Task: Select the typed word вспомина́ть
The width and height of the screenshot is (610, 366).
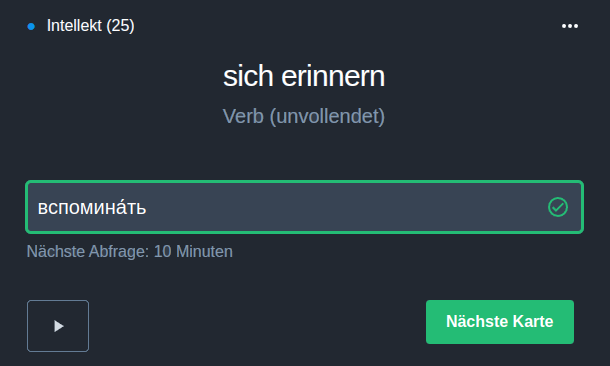Action: [x=92, y=208]
